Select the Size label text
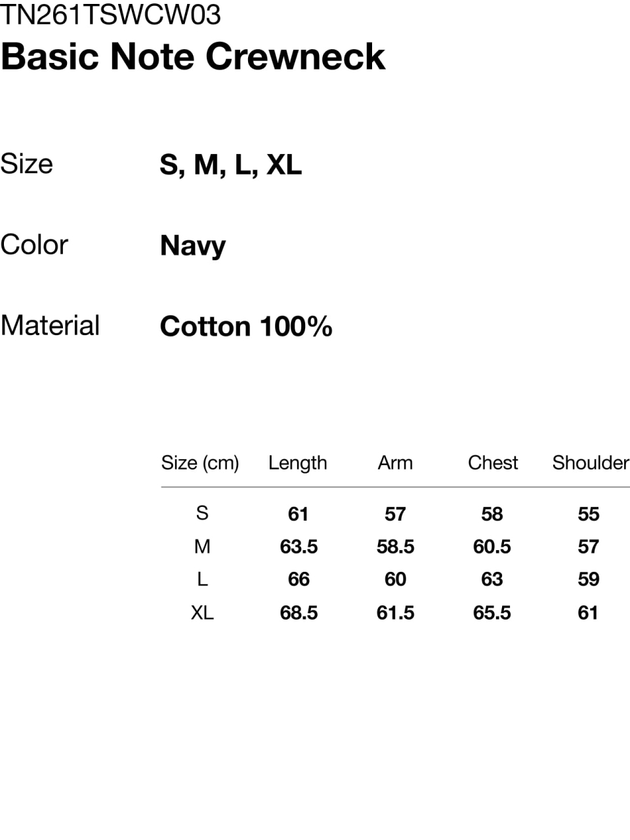This screenshot has height=840, width=630. click(26, 164)
